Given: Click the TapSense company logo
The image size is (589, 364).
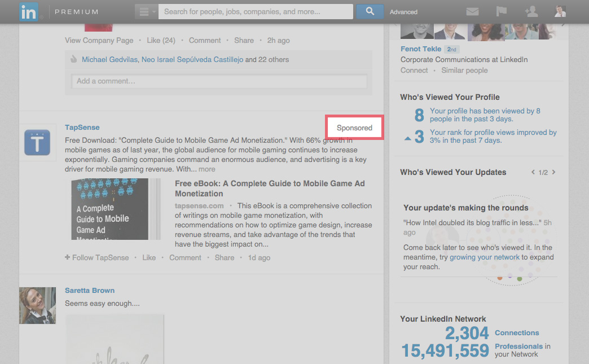Looking at the screenshot, I should [37, 142].
